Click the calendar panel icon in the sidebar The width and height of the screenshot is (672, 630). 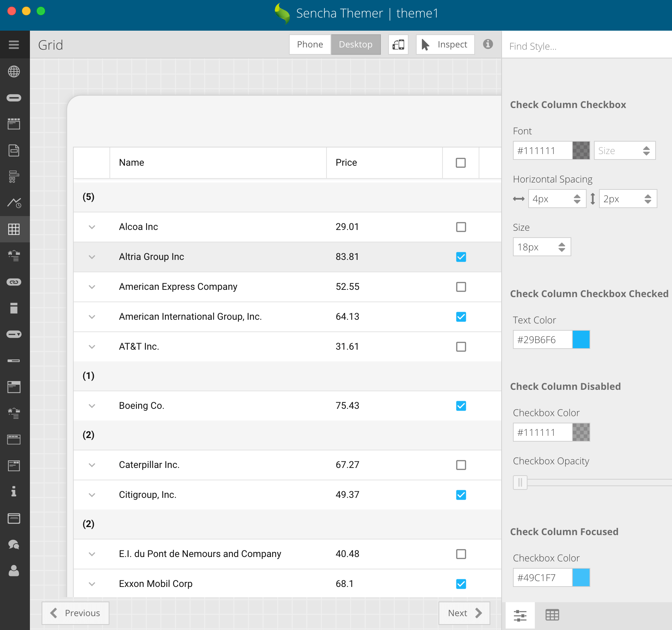[x=14, y=124]
